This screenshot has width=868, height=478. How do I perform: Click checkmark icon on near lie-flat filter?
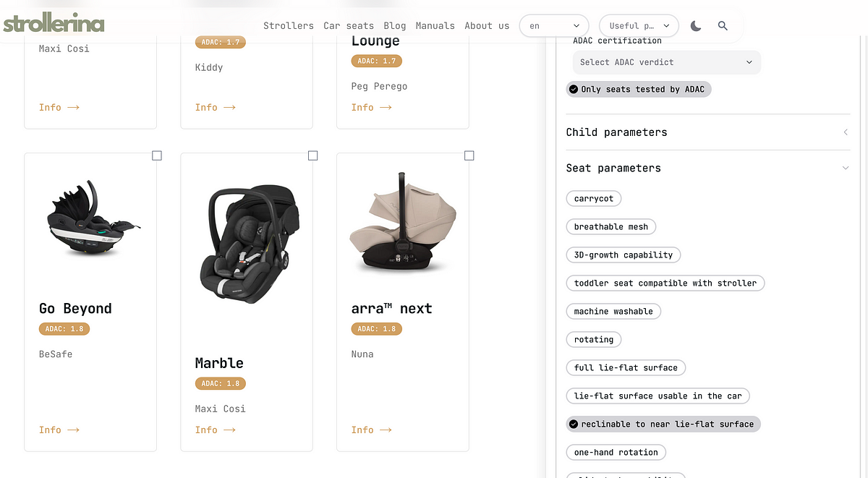[x=574, y=424]
